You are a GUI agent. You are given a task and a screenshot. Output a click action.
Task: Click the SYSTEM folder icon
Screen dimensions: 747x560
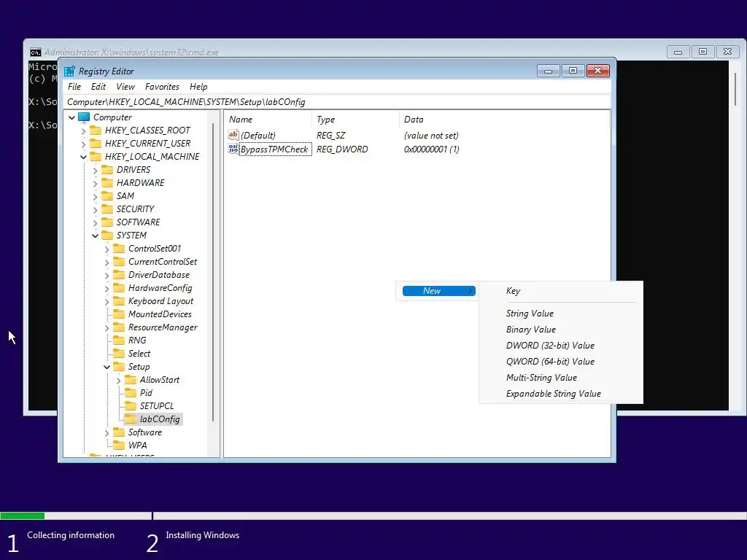pyautogui.click(x=108, y=236)
